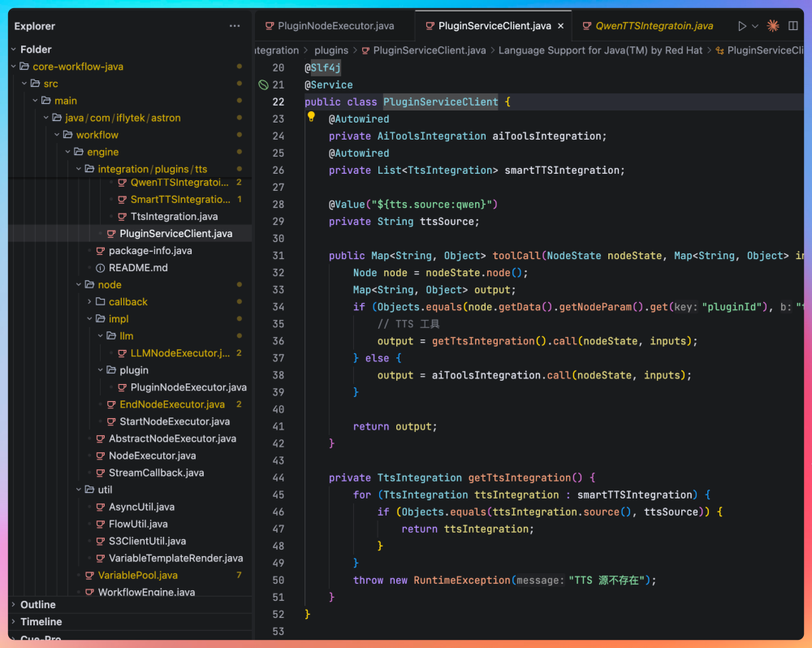Click line number 44 in the gutter
812x648 pixels.
click(279, 477)
